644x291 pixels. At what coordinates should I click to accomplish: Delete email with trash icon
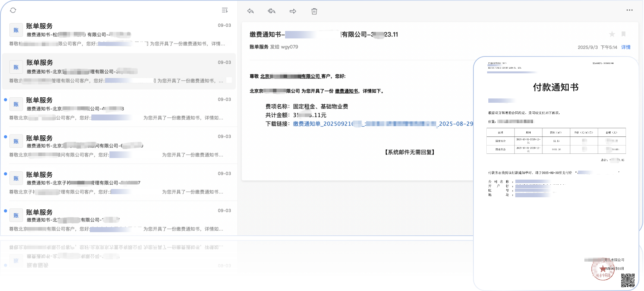pyautogui.click(x=314, y=11)
